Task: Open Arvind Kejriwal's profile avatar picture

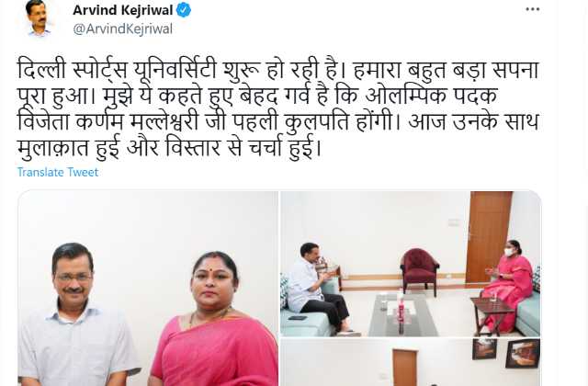Action: (x=40, y=18)
